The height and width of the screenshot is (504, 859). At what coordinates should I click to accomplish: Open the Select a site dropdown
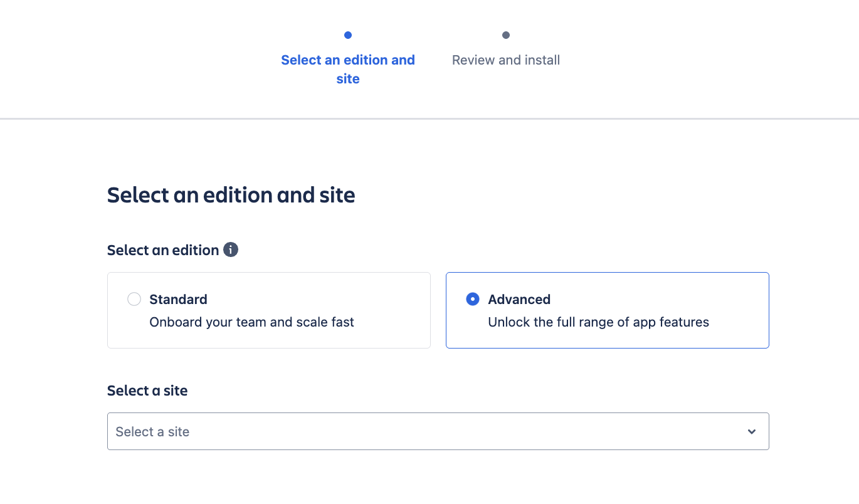coord(438,431)
